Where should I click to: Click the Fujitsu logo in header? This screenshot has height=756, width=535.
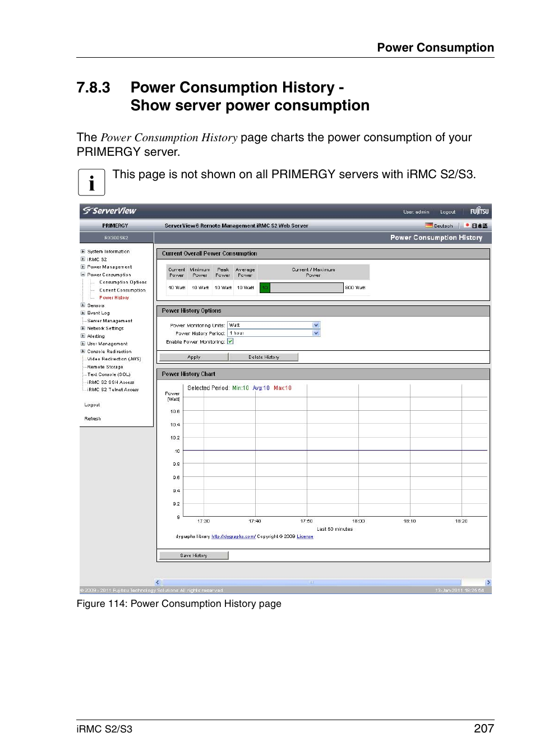[x=479, y=211]
